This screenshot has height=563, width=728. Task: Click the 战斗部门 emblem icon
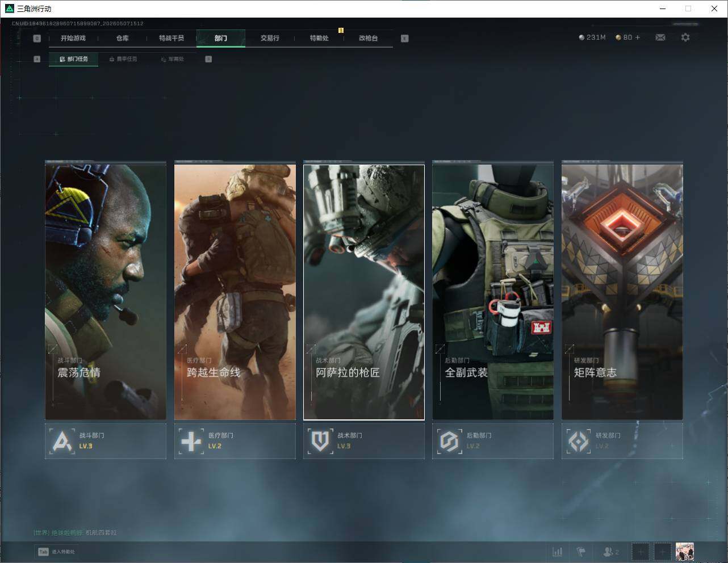pyautogui.click(x=62, y=441)
